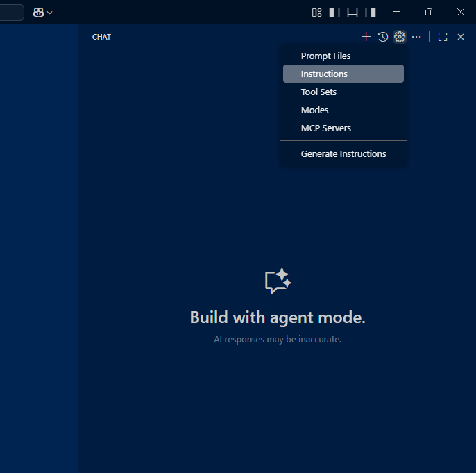The image size is (476, 473).
Task: Toggle the bottom panel visibility
Action: pos(352,12)
